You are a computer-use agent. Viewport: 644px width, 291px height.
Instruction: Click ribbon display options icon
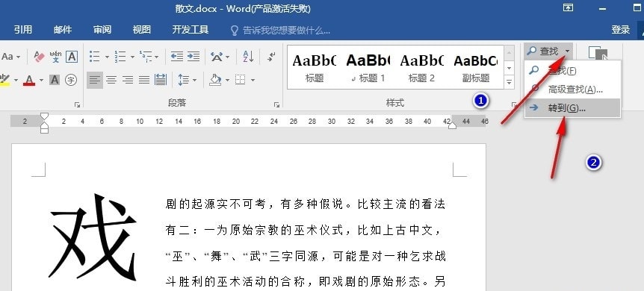coord(568,7)
